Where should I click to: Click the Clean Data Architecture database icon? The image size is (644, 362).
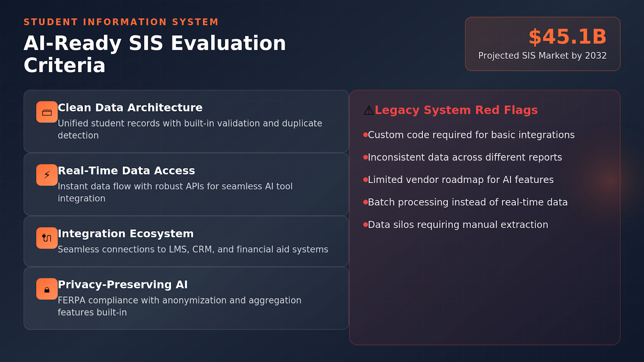click(47, 112)
